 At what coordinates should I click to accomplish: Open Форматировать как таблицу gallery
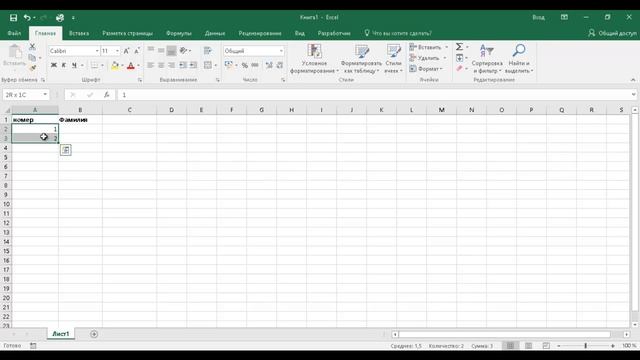click(361, 59)
